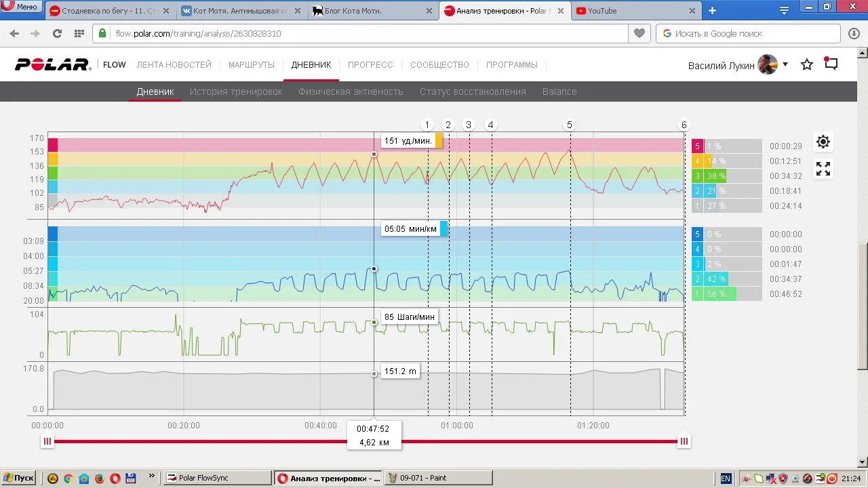The width and height of the screenshot is (868, 488).
Task: Click the МАРШРУТЫ navigation link
Action: pos(251,65)
